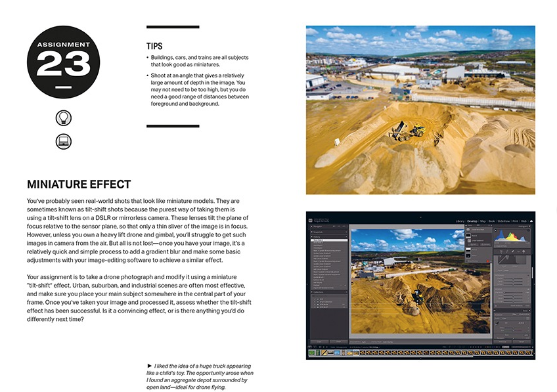
Task: Select the Develop module tab
Action: tap(472, 221)
